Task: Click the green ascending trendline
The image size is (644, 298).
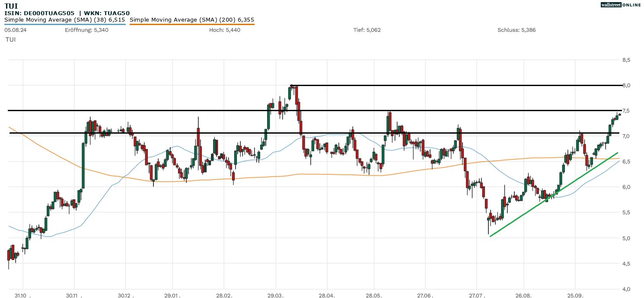Action: point(554,195)
